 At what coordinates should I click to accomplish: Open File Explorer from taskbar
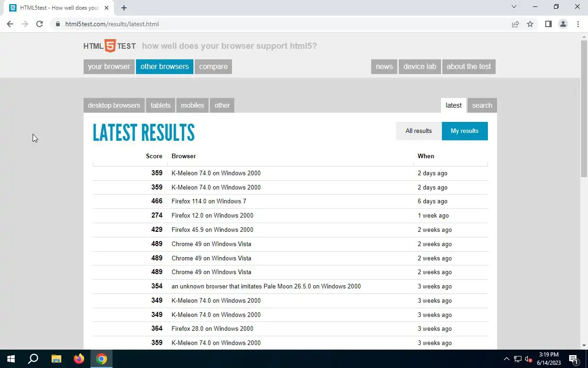(56, 359)
